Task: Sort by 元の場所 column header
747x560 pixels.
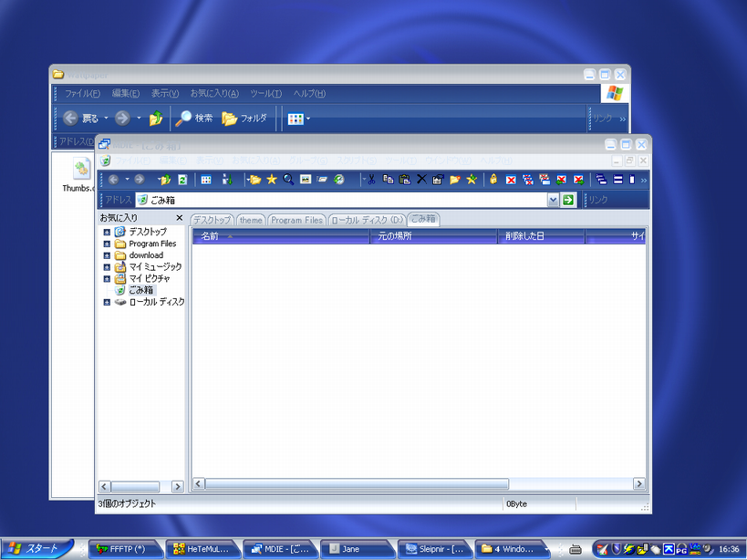Action: pos(433,235)
